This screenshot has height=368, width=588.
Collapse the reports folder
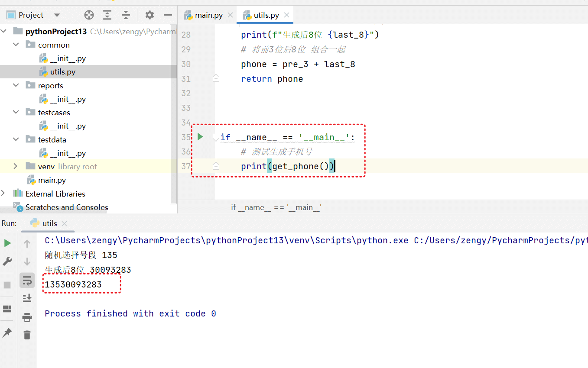pos(16,85)
